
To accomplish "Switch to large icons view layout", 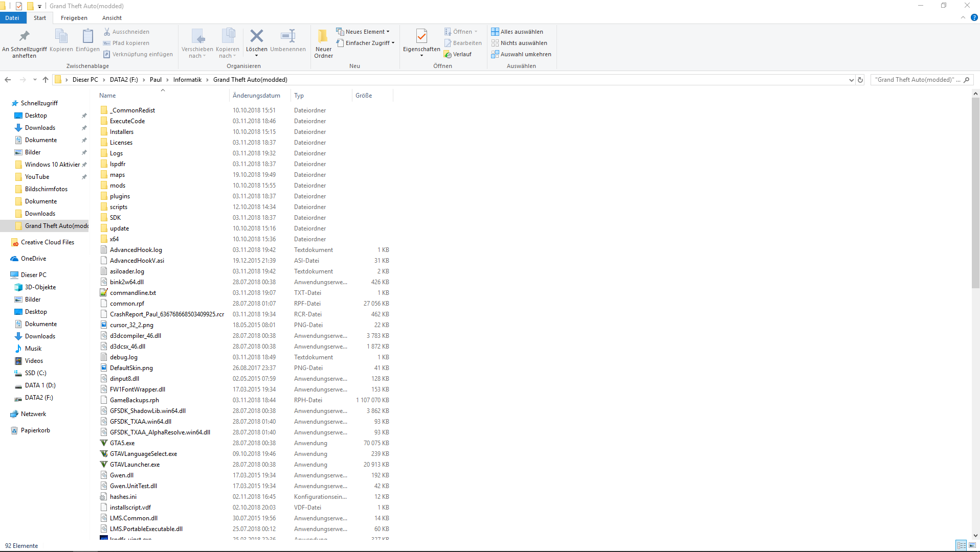I will pos(972,546).
